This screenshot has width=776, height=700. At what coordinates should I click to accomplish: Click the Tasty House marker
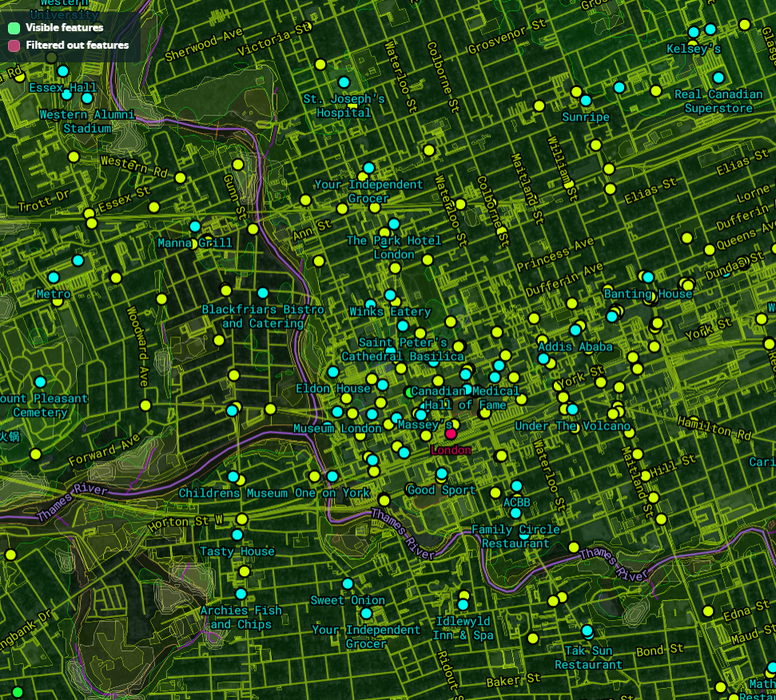click(x=237, y=535)
